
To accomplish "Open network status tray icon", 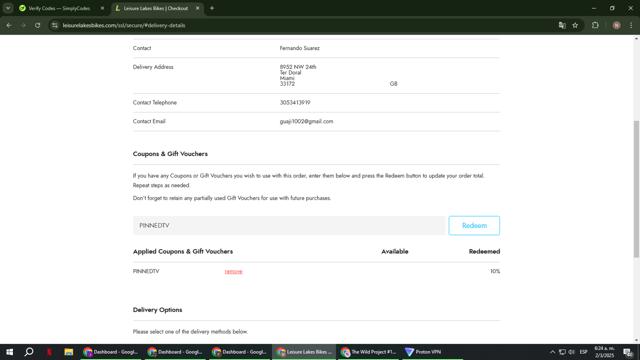I will (562, 352).
